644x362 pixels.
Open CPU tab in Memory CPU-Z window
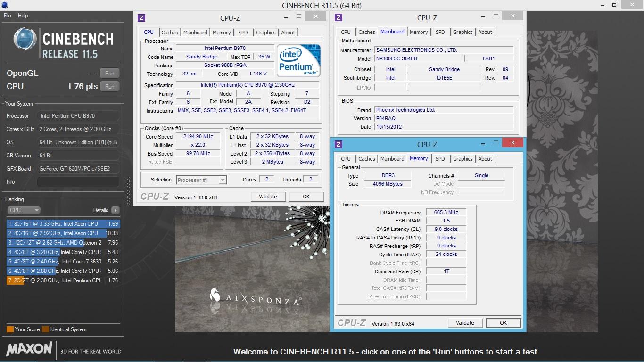pos(346,159)
